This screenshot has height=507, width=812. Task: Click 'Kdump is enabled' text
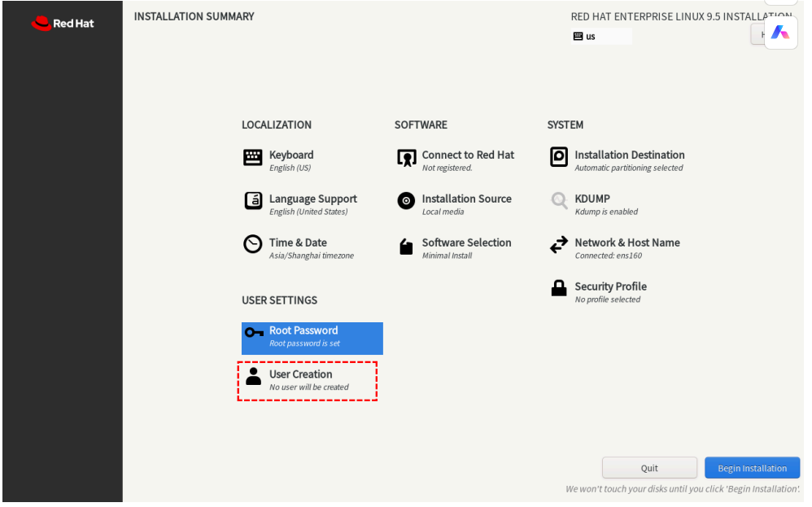[606, 212]
